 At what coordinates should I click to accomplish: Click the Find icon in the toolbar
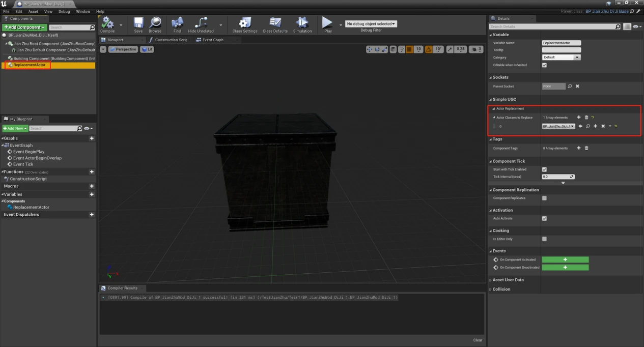(177, 23)
